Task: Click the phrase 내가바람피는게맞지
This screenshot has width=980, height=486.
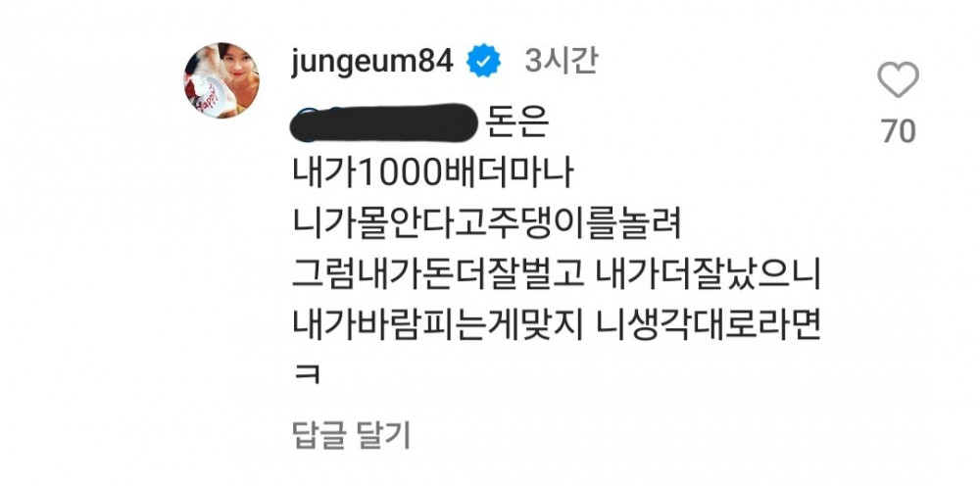Action: click(437, 326)
